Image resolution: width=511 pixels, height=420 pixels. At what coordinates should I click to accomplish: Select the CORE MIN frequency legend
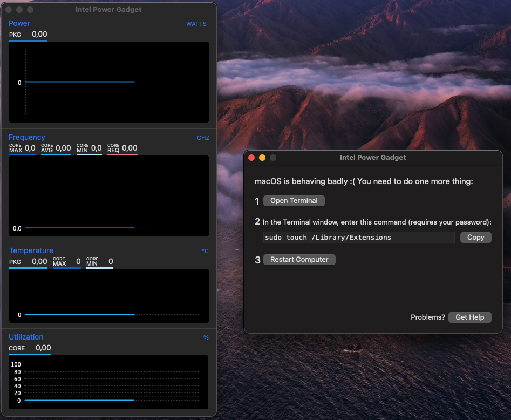[89, 148]
